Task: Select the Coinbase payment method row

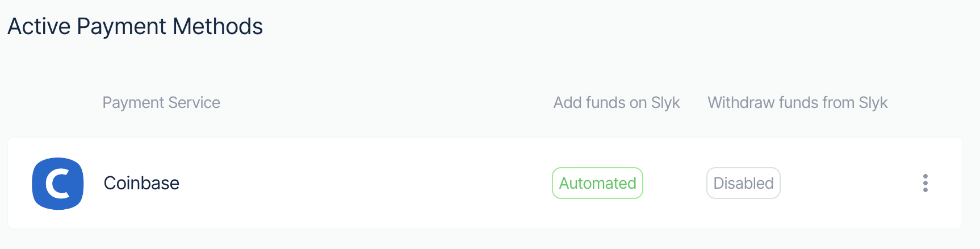Action: pyautogui.click(x=485, y=183)
